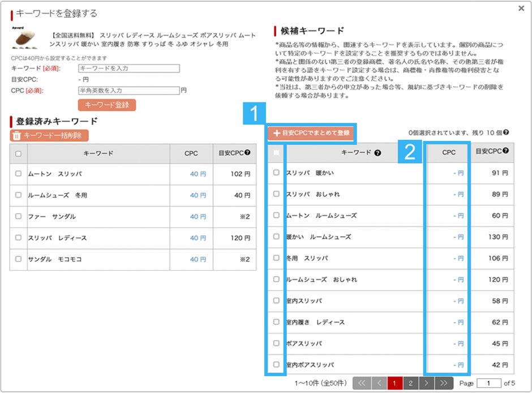Go to the last page of candidates
532x393 pixels.
[447, 383]
